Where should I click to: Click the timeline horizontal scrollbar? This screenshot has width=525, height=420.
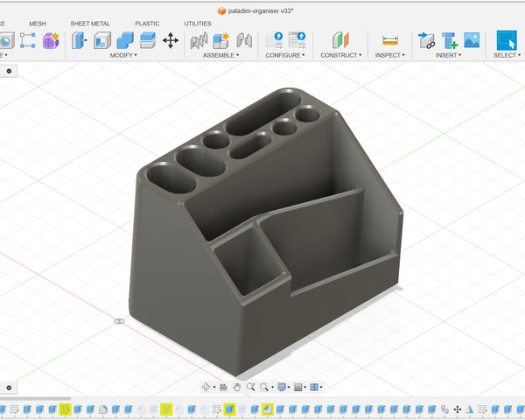click(x=35, y=399)
